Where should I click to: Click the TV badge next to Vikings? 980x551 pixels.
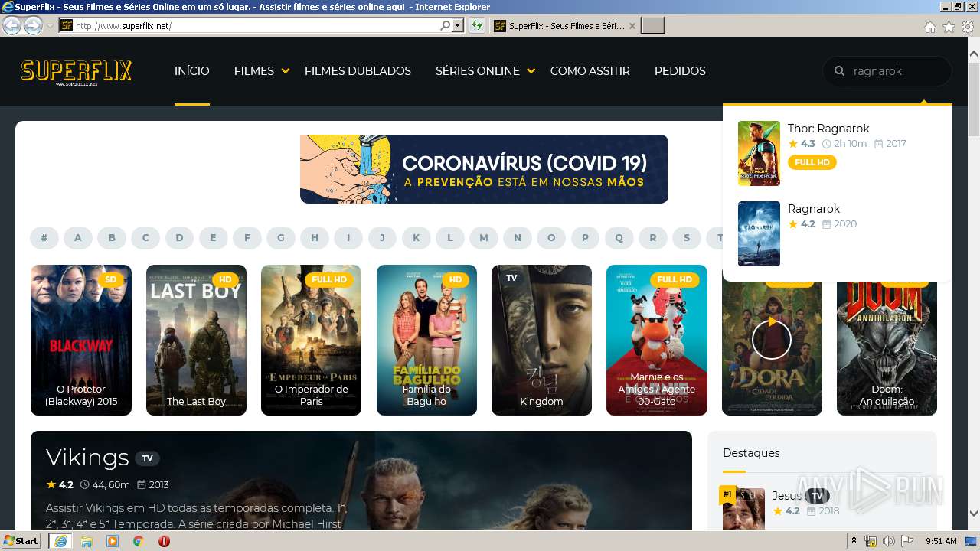coord(148,458)
